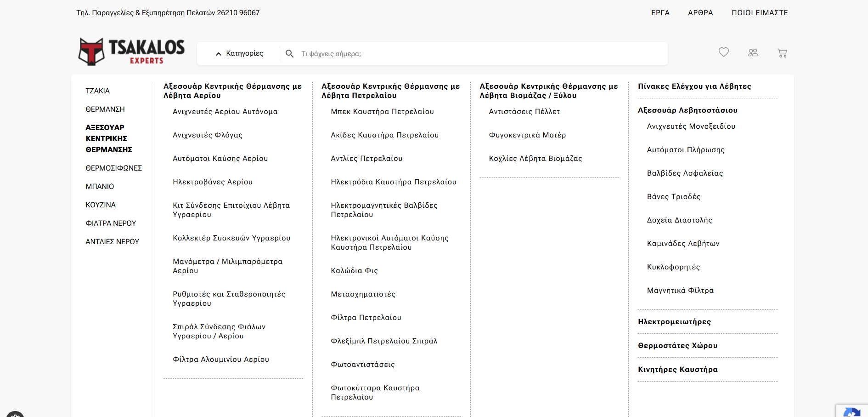Open Μετασχηματιστές
The width and height of the screenshot is (868, 417).
pos(363,294)
